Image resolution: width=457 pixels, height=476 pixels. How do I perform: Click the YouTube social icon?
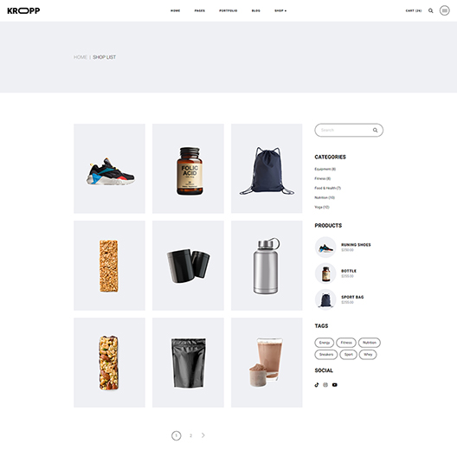335,384
